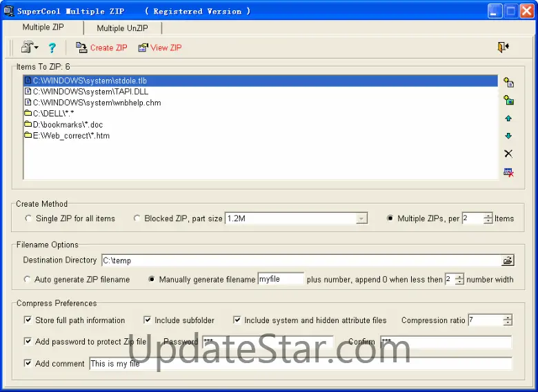
Task: Click the Create ZIP button
Action: pyautogui.click(x=101, y=48)
